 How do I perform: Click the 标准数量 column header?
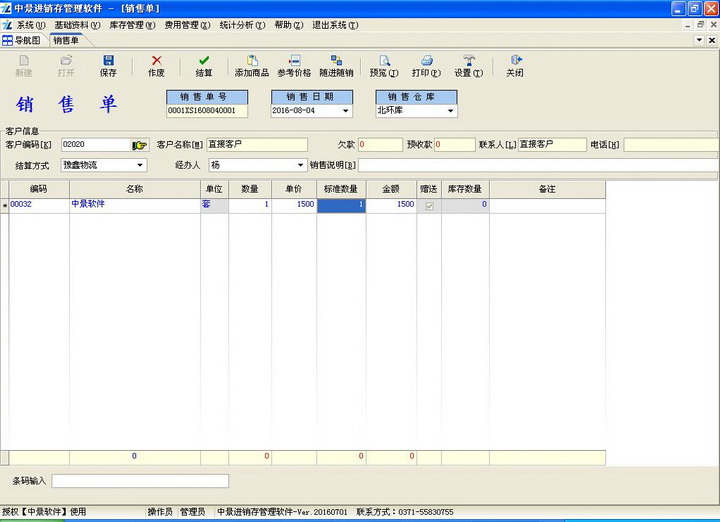[x=341, y=189]
